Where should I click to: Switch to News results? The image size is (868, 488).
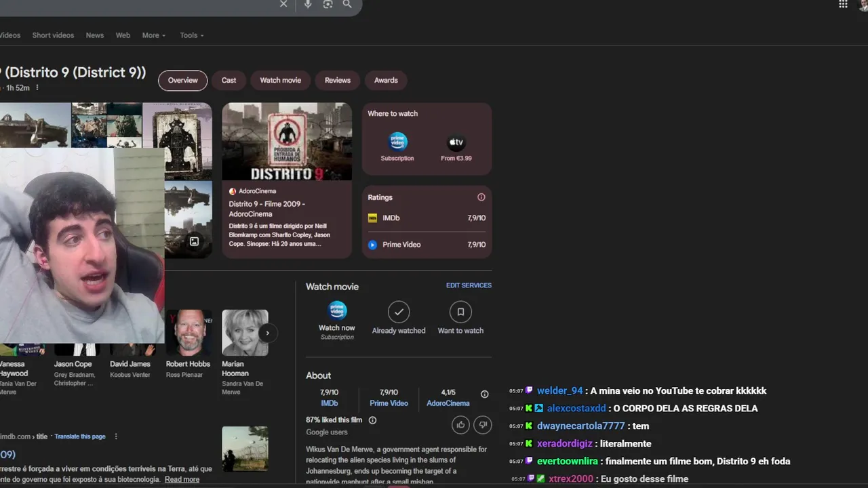point(95,35)
